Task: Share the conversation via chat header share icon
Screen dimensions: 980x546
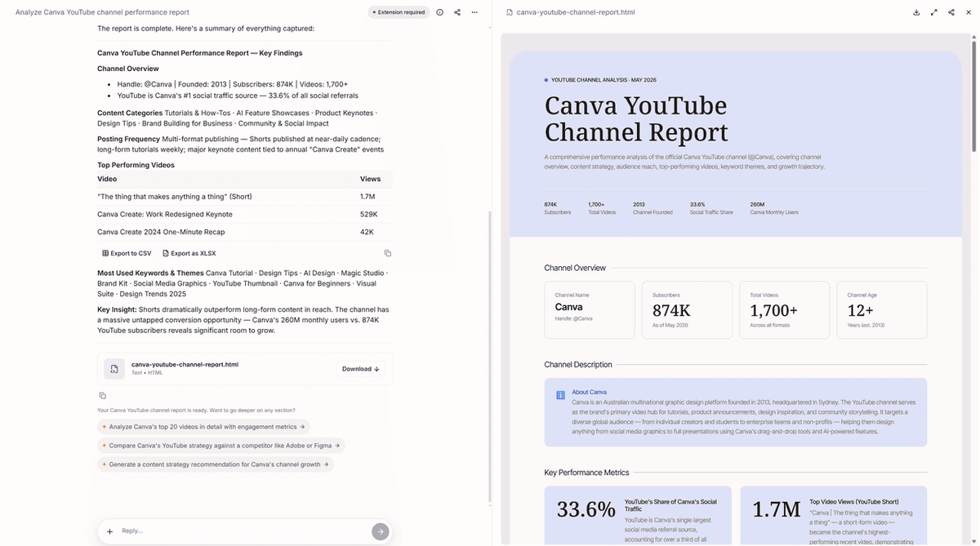Action: pyautogui.click(x=457, y=12)
